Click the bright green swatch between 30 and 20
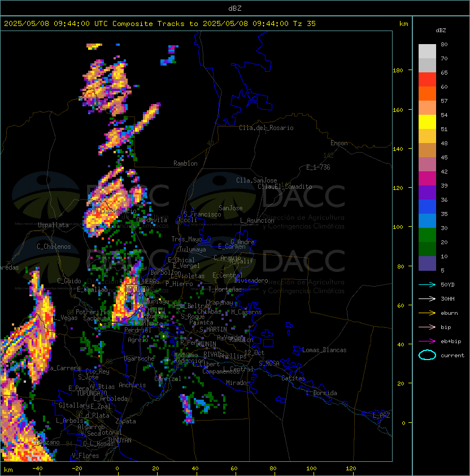Image resolution: width=470 pixels, height=476 pixels. pos(427,235)
